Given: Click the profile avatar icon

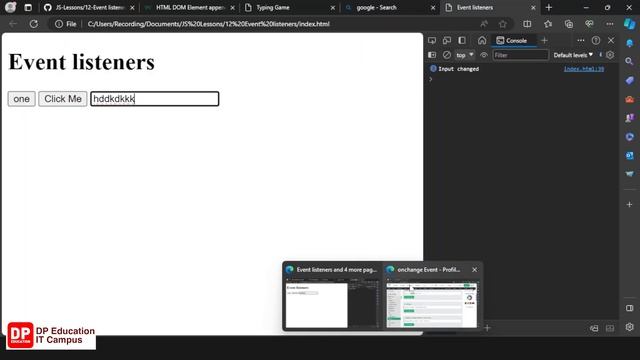Looking at the screenshot, I should [11, 7].
